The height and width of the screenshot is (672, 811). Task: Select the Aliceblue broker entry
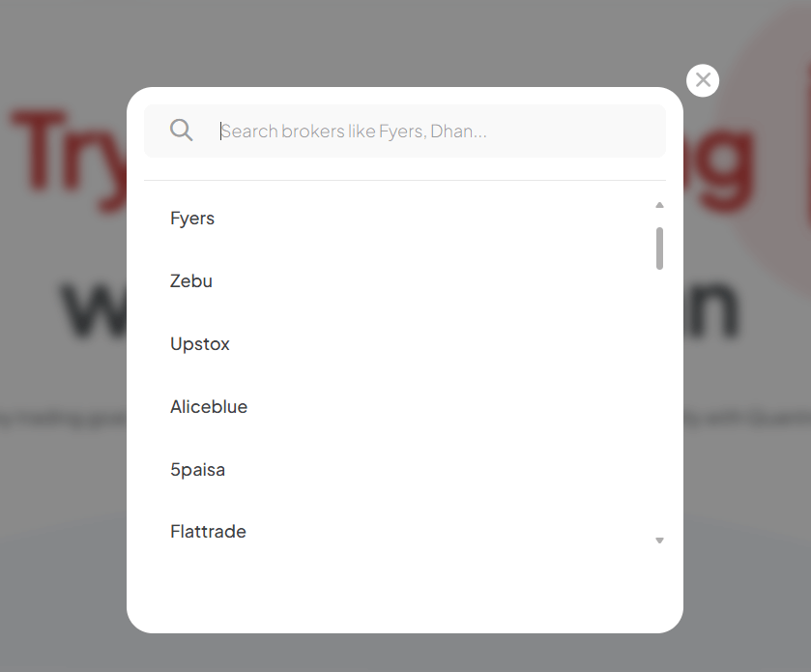click(x=209, y=407)
